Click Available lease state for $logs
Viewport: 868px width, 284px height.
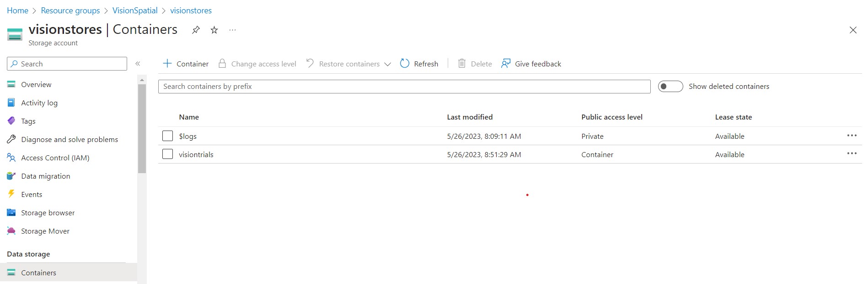(x=729, y=137)
